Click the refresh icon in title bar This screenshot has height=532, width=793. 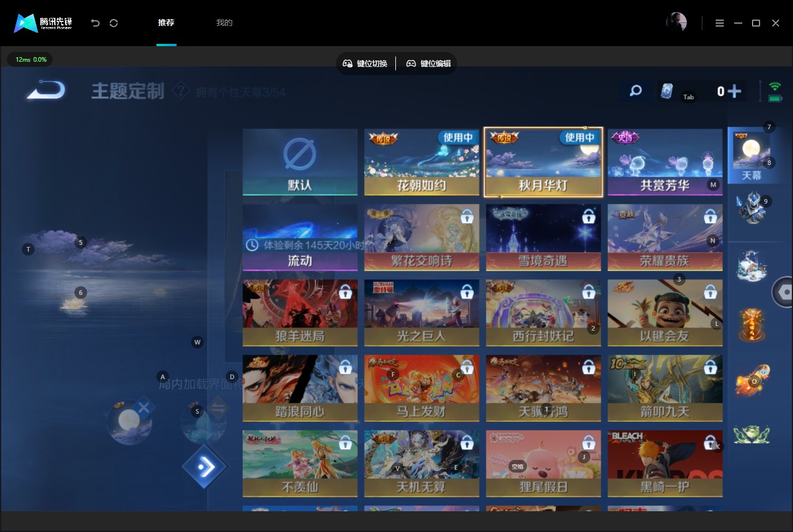point(114,23)
